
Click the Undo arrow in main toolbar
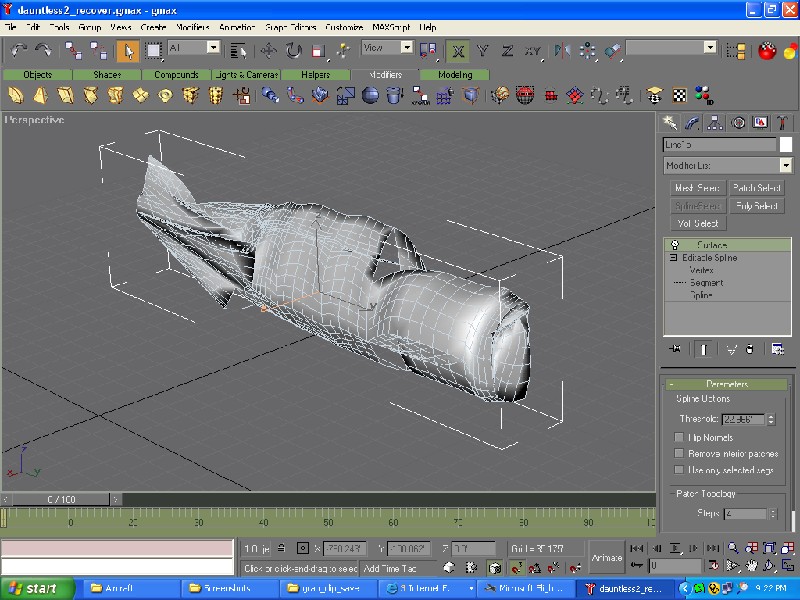19,49
